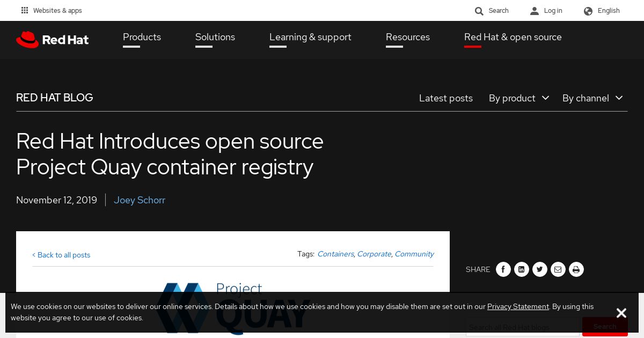Click the RED HAT BLOG heading
Image resolution: width=644 pixels, height=338 pixels.
coord(55,98)
